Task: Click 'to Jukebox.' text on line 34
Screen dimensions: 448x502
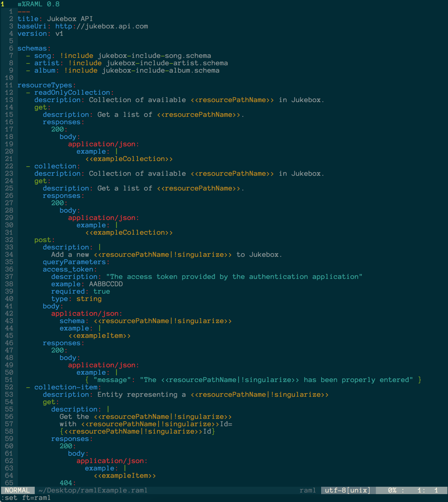Action: tap(259, 254)
